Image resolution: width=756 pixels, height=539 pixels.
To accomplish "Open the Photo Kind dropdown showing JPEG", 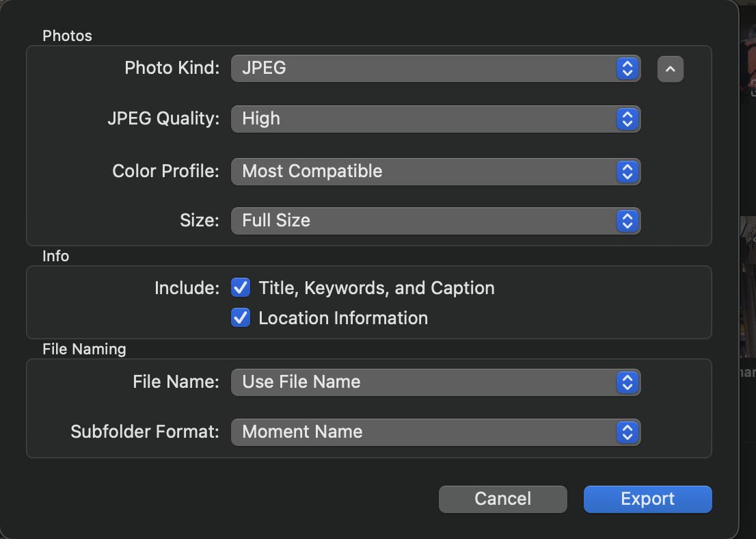I will point(424,68).
